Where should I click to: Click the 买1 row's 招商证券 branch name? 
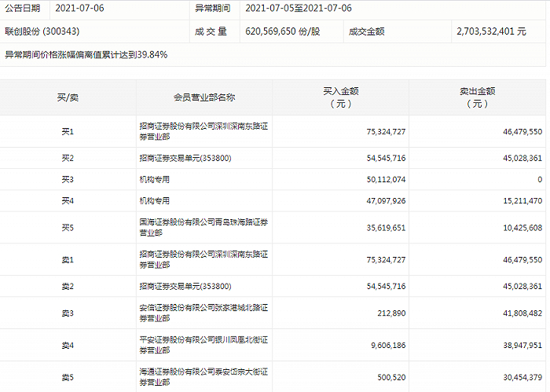pyautogui.click(x=203, y=131)
